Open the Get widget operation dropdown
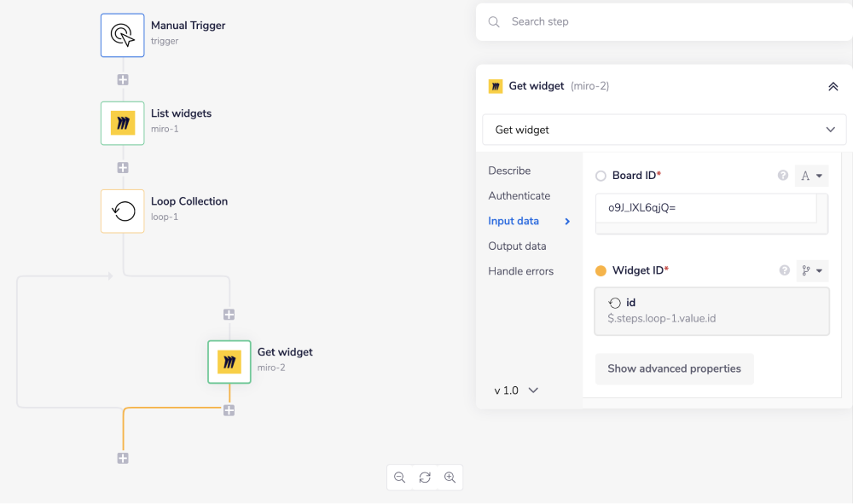853x504 pixels. [x=664, y=130]
